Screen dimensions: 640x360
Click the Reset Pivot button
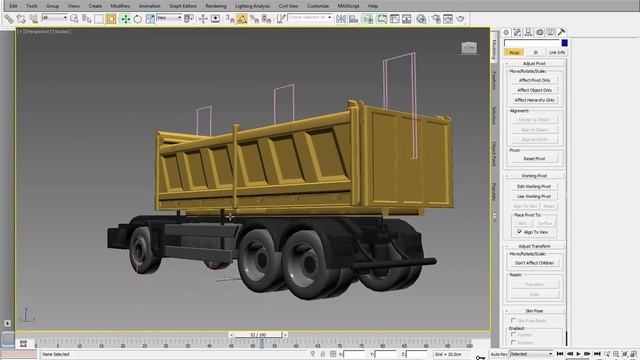tap(534, 158)
